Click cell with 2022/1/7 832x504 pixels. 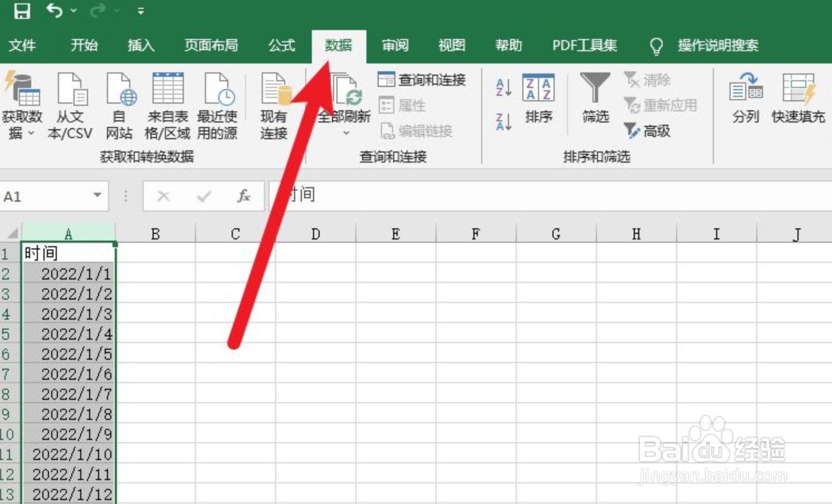coord(68,394)
